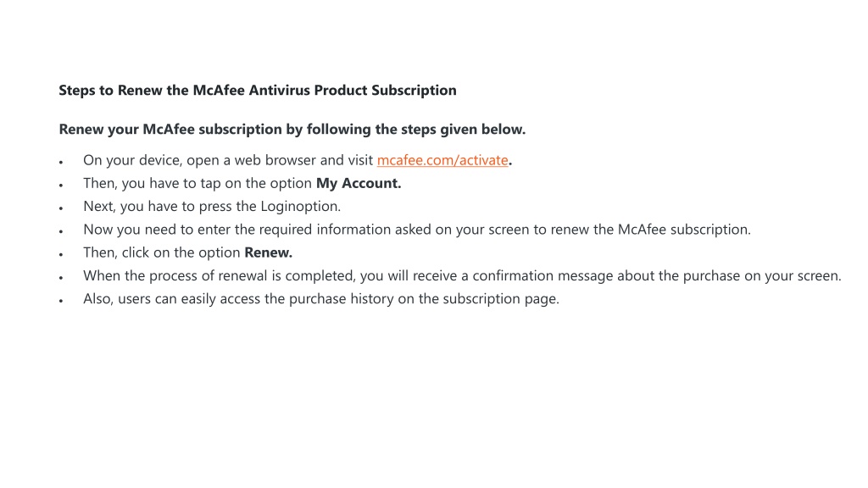The image size is (868, 488).
Task: Click the heading about renewing McAfee Antivirus
Action: point(258,91)
